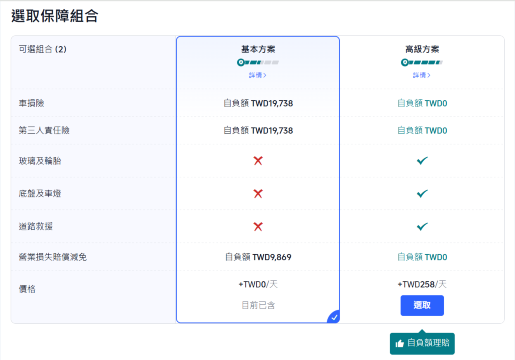Click the red X for 道路救援 in 基本方案
Viewport: 515px width, 360px height.
click(258, 227)
